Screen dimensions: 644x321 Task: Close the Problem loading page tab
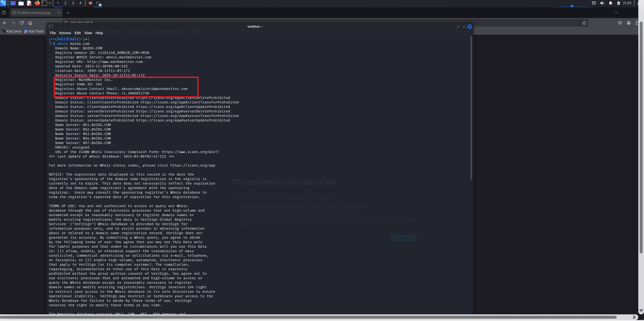[x=59, y=13]
